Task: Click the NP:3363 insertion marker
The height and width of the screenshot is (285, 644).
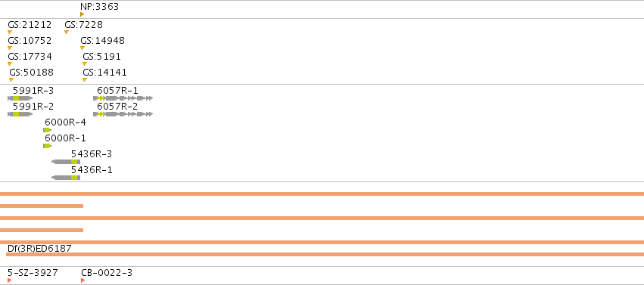Action: (x=82, y=14)
